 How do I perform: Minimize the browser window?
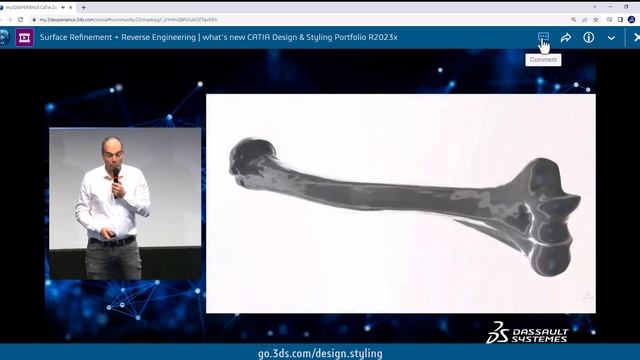pos(610,7)
